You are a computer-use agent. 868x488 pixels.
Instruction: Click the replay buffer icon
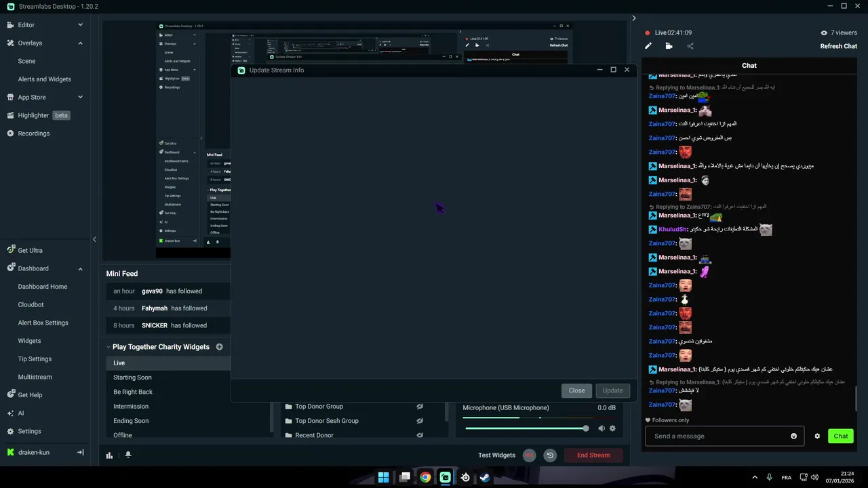click(x=550, y=455)
